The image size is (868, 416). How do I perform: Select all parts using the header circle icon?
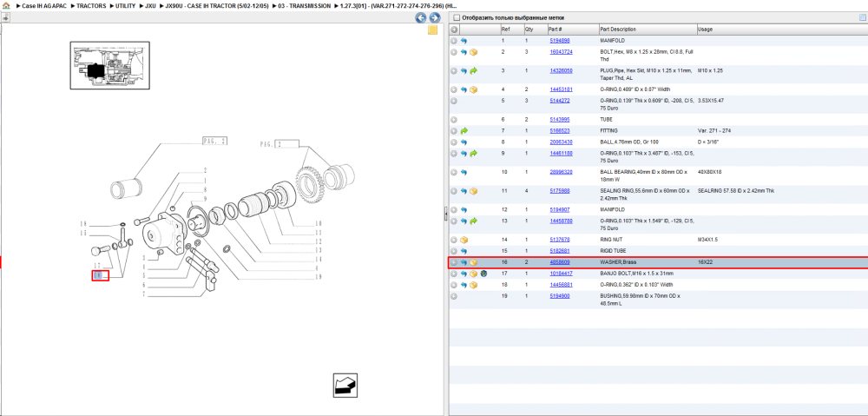coord(454,30)
